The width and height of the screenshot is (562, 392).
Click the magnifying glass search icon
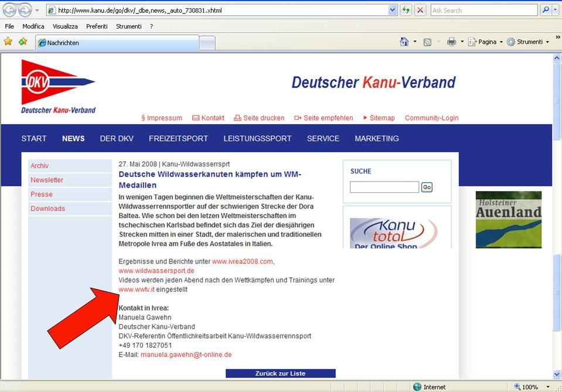tap(546, 10)
